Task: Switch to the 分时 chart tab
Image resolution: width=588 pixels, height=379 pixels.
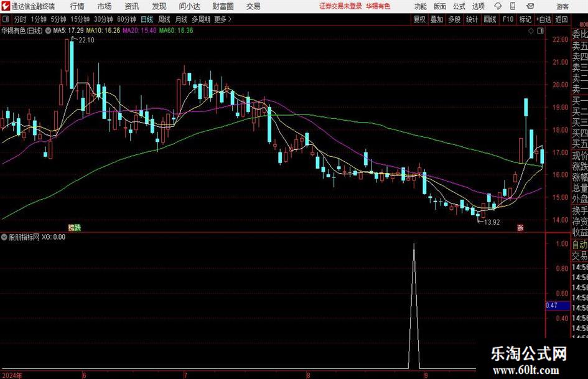Action: [21, 19]
